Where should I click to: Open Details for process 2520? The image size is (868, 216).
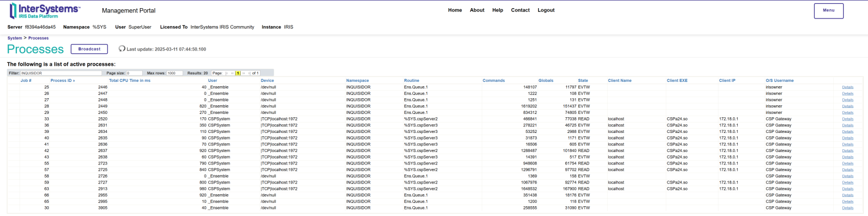[848, 119]
